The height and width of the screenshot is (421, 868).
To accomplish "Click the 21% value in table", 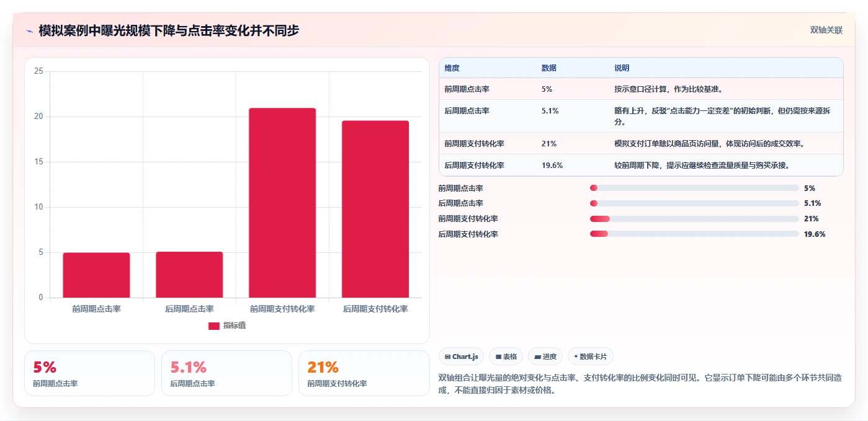I will coord(548,144).
